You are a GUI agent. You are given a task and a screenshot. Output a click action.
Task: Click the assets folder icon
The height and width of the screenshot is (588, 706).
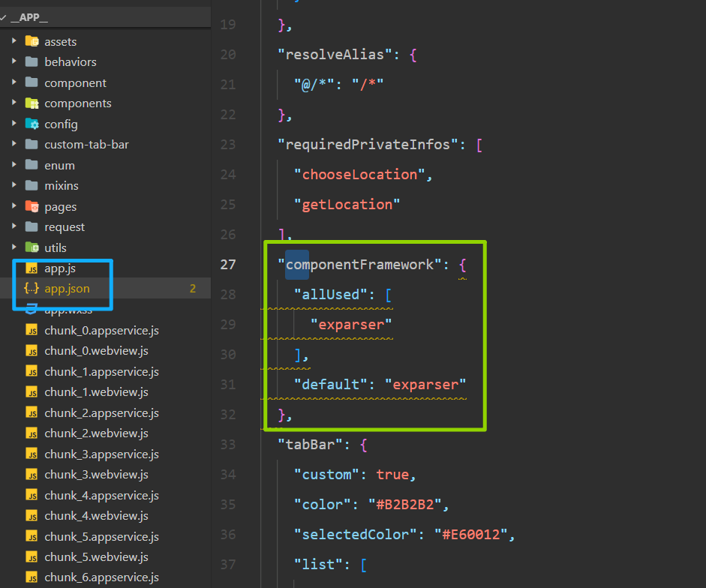32,41
